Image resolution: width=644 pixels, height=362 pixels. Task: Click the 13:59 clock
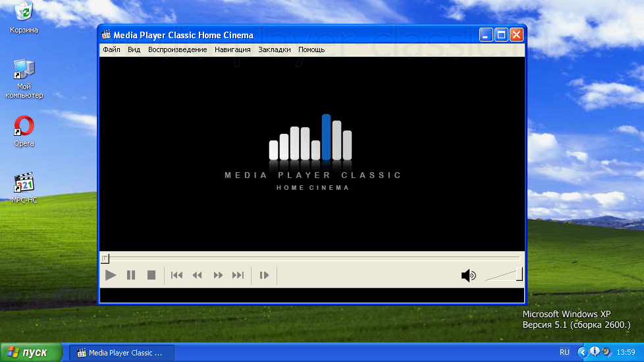tap(626, 353)
